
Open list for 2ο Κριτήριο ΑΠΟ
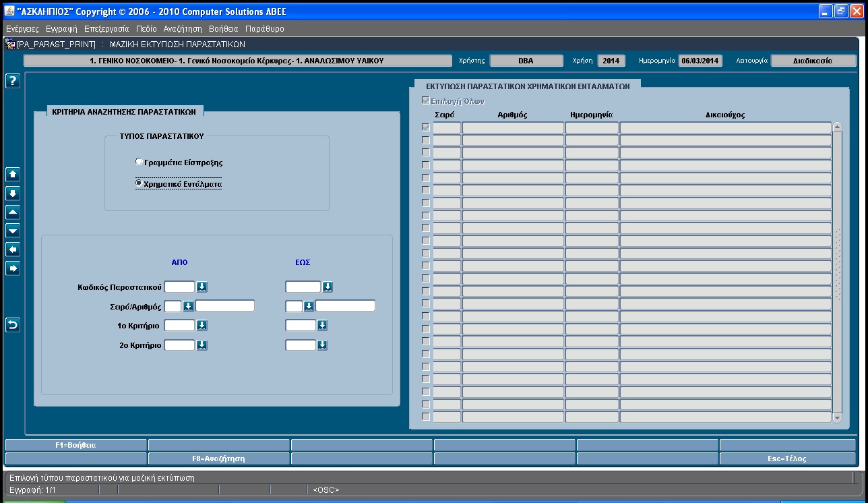pos(201,345)
